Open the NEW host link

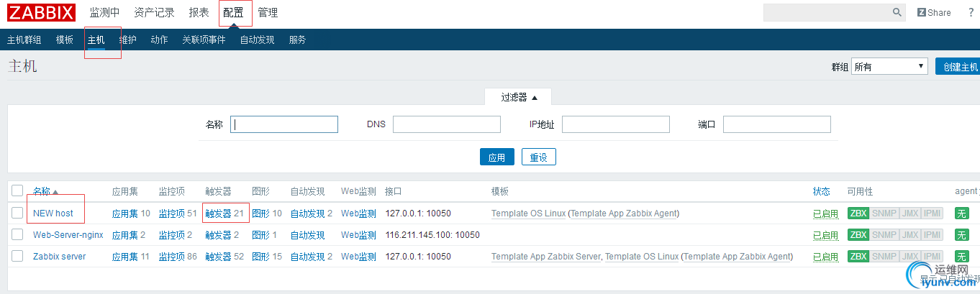pyautogui.click(x=53, y=213)
